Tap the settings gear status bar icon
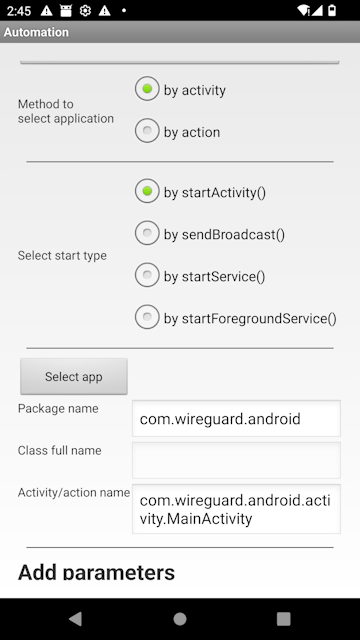 85,11
